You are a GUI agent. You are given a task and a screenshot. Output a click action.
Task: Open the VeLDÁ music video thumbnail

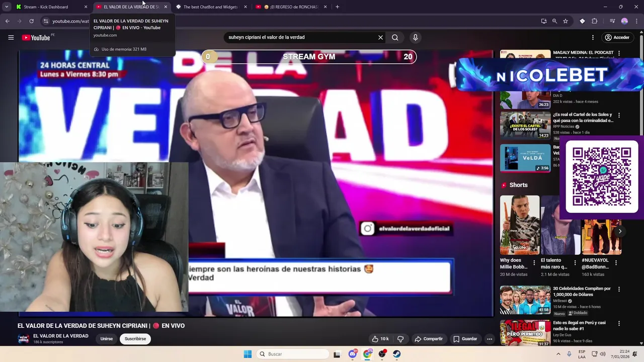point(525,158)
